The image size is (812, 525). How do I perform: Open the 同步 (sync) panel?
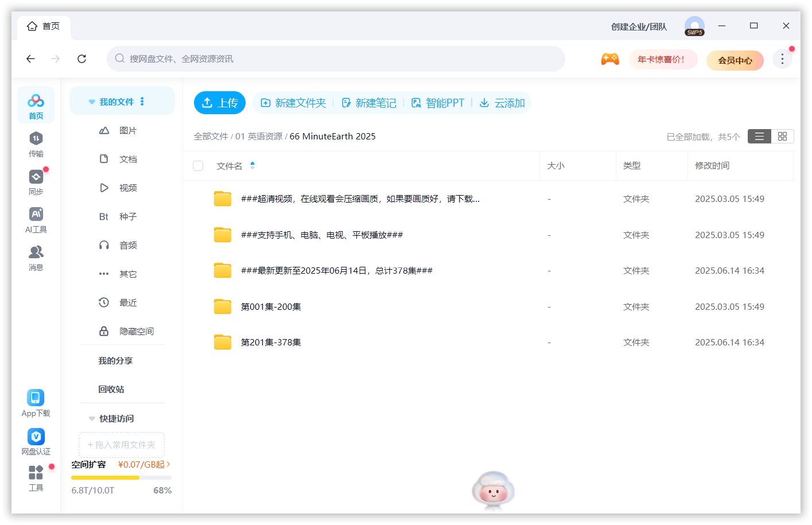(x=36, y=182)
